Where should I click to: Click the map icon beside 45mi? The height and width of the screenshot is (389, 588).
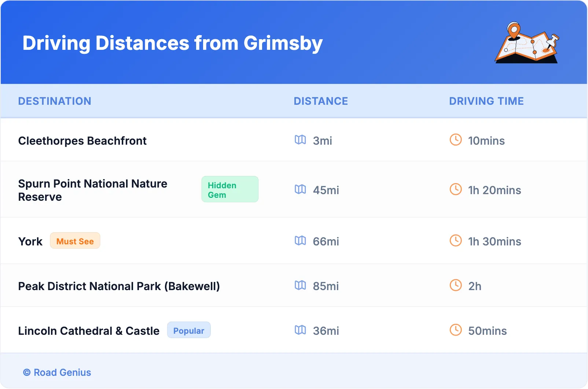300,189
